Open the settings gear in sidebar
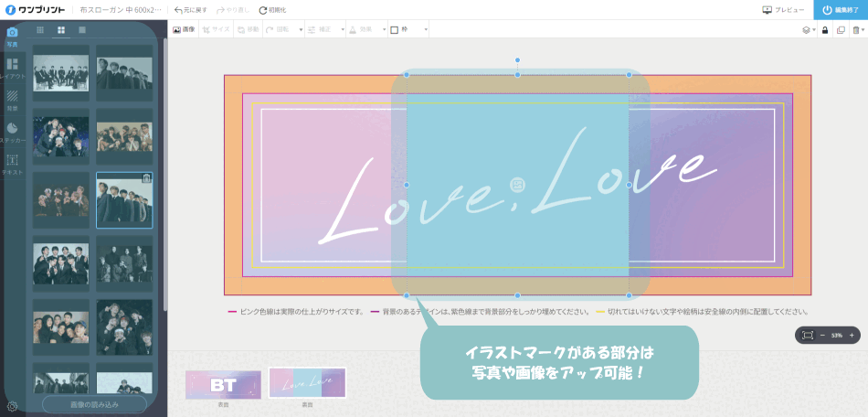This screenshot has height=417, width=868. (12, 406)
